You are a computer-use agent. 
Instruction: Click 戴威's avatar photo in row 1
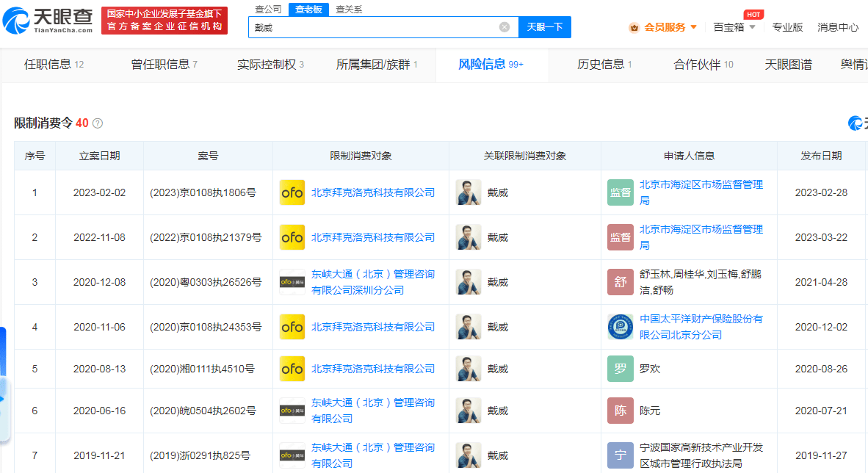(469, 192)
